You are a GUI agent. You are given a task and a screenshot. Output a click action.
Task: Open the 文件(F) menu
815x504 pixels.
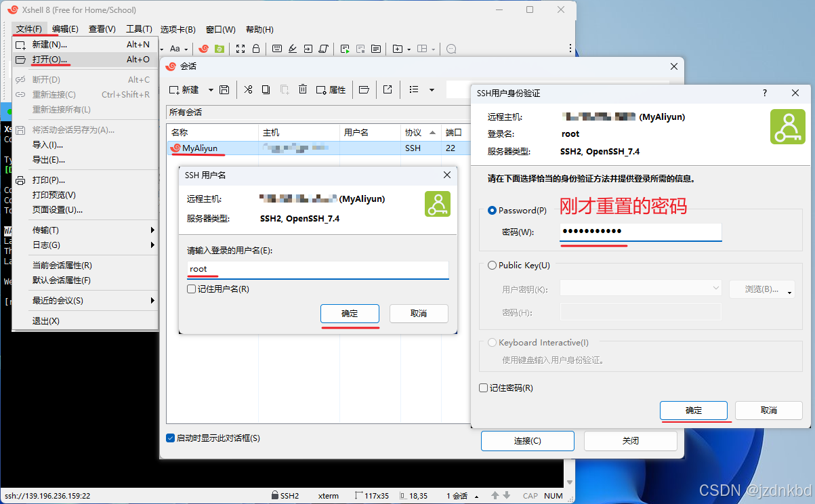pos(29,29)
